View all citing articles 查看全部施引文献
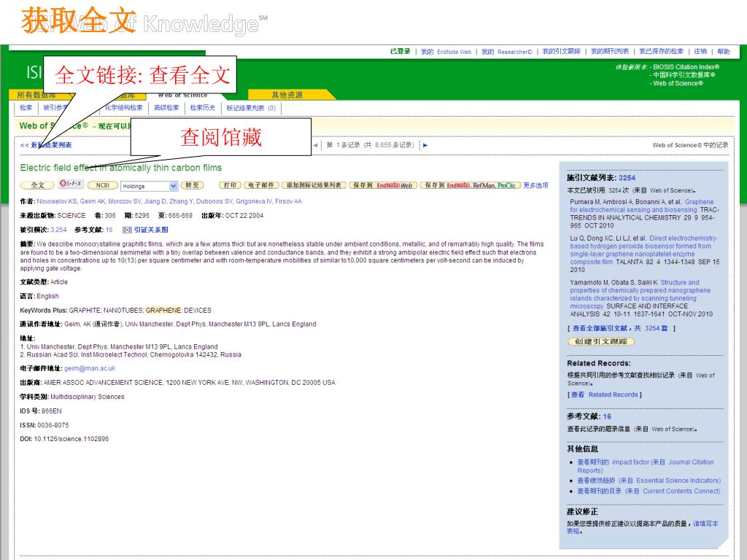Image resolution: width=747 pixels, height=560 pixels. tap(620, 328)
